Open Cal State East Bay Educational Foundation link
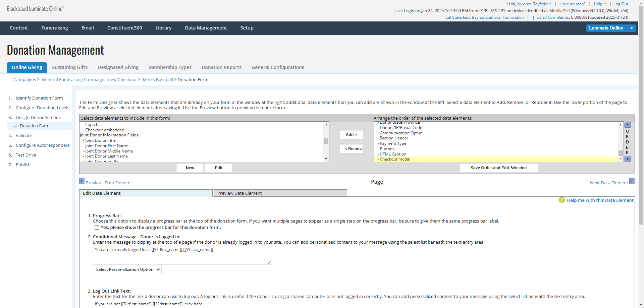The height and width of the screenshot is (308, 644). tap(484, 17)
